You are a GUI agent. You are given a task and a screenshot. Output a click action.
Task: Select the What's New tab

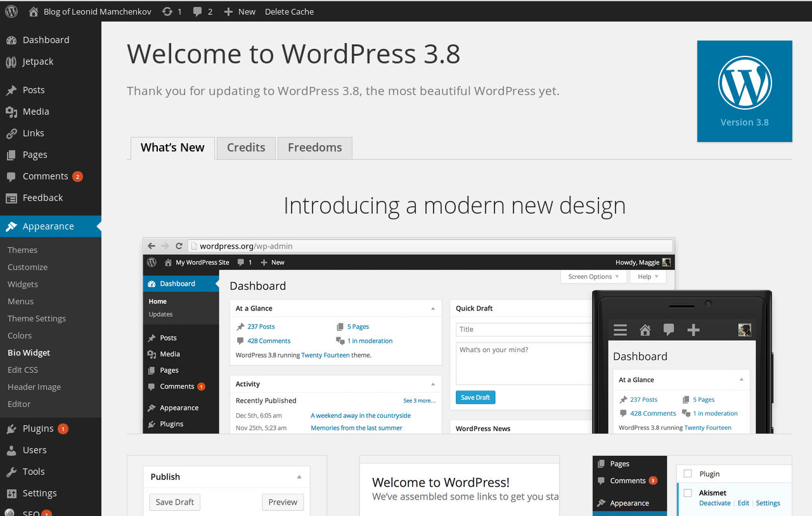[172, 148]
